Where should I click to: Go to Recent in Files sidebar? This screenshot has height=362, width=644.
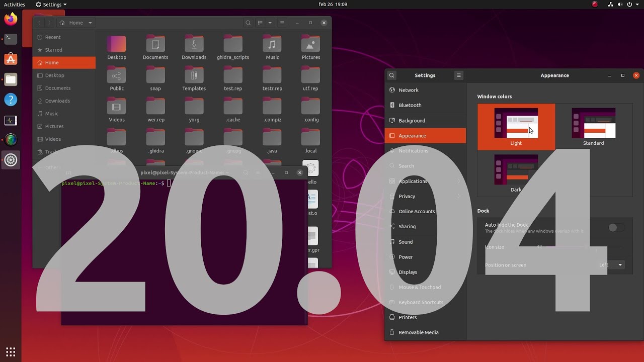point(64,37)
